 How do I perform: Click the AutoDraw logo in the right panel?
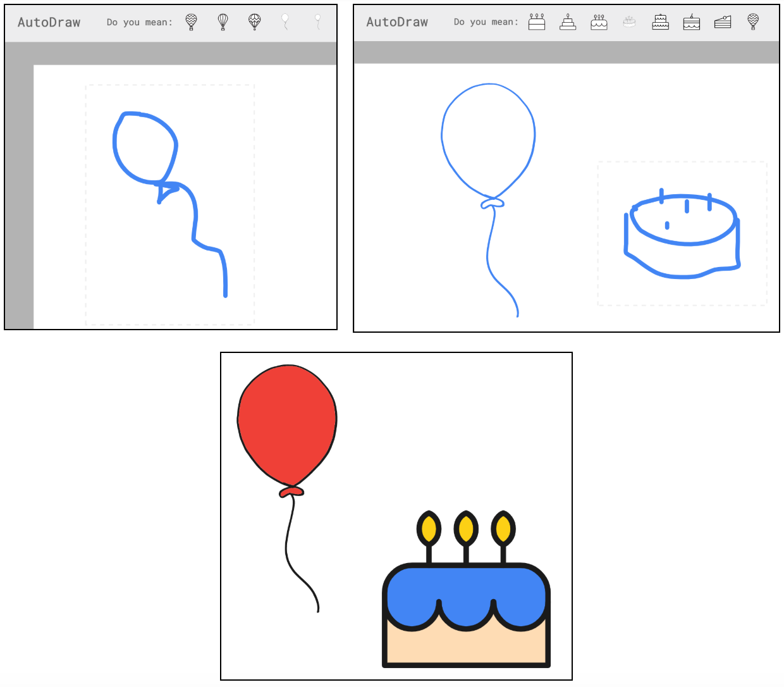397,22
